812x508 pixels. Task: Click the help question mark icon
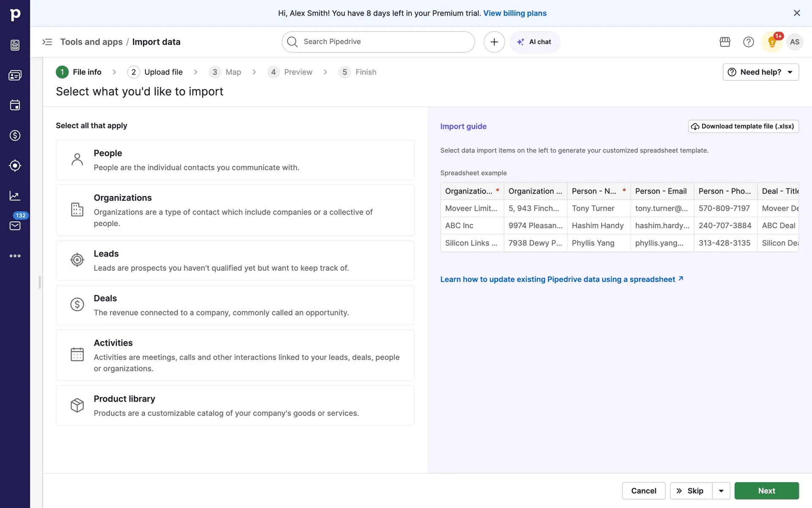click(748, 42)
